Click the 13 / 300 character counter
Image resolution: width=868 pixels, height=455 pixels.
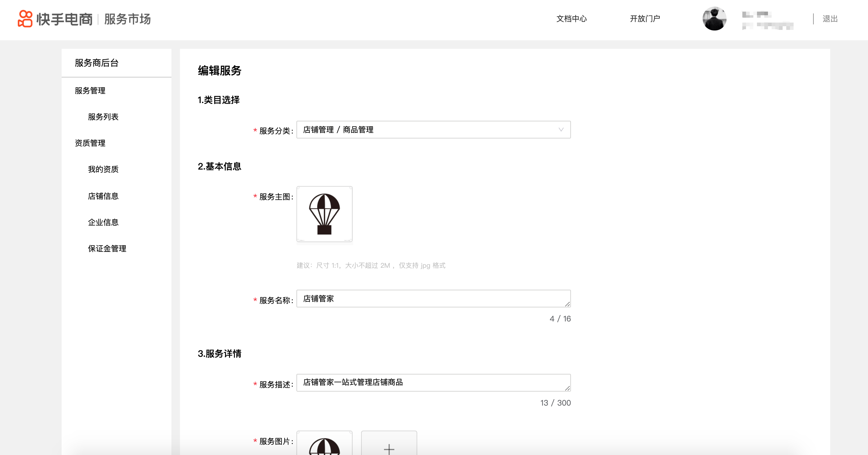(555, 403)
